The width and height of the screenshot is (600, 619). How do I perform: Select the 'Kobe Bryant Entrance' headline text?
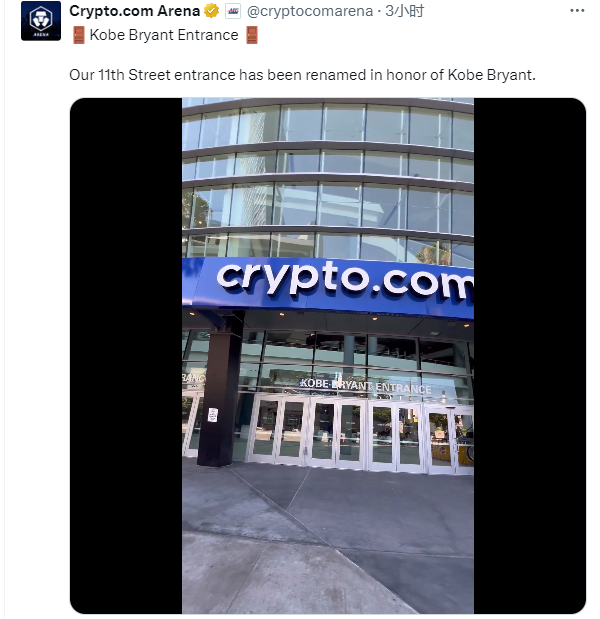(x=164, y=35)
